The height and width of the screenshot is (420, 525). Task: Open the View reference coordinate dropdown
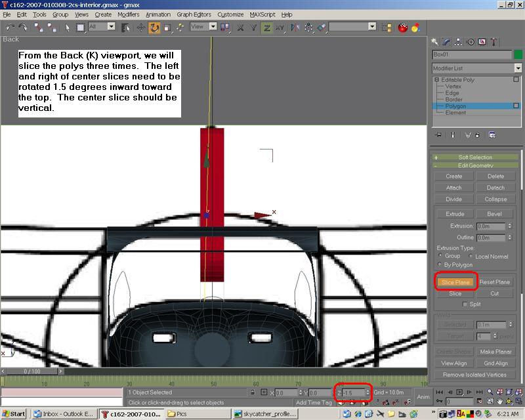click(213, 26)
